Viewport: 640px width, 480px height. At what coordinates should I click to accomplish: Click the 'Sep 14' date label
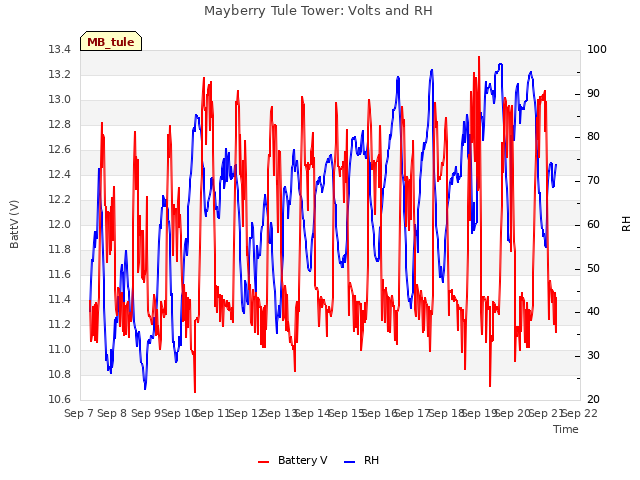tap(313, 414)
